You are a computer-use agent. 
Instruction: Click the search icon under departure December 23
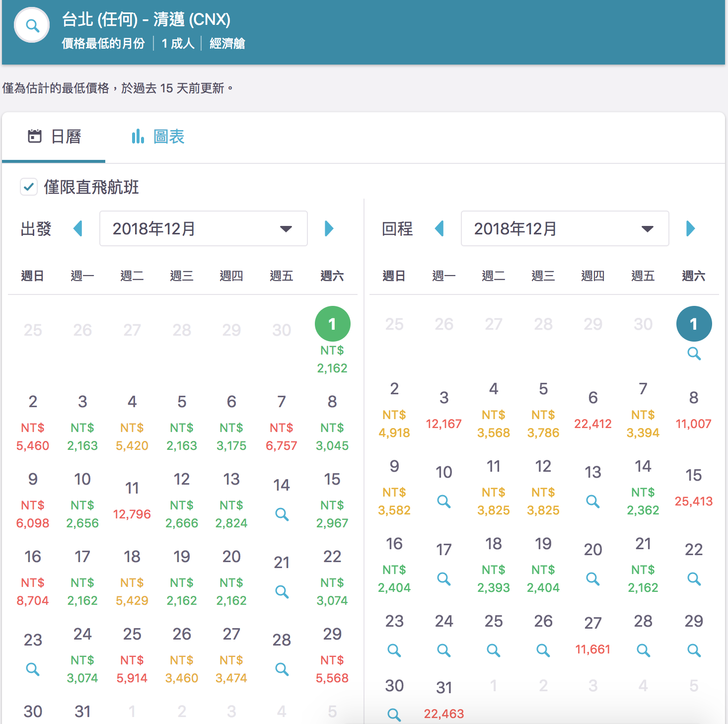pyautogui.click(x=33, y=669)
